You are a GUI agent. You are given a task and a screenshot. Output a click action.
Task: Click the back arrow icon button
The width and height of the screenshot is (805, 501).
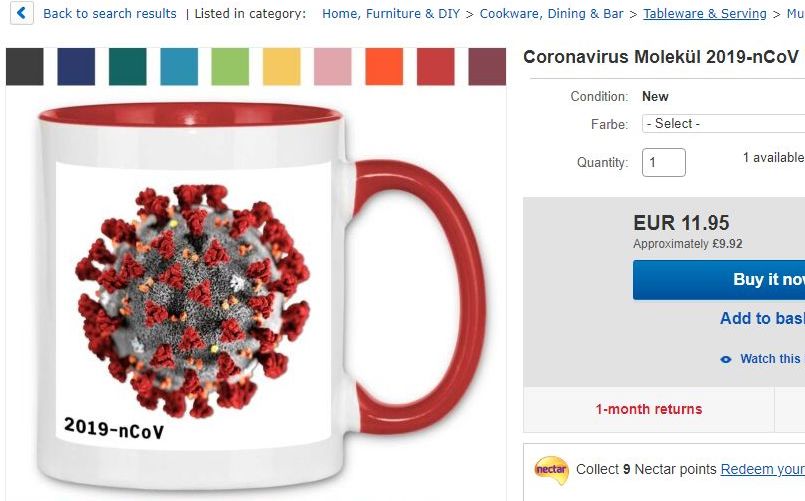[x=22, y=13]
